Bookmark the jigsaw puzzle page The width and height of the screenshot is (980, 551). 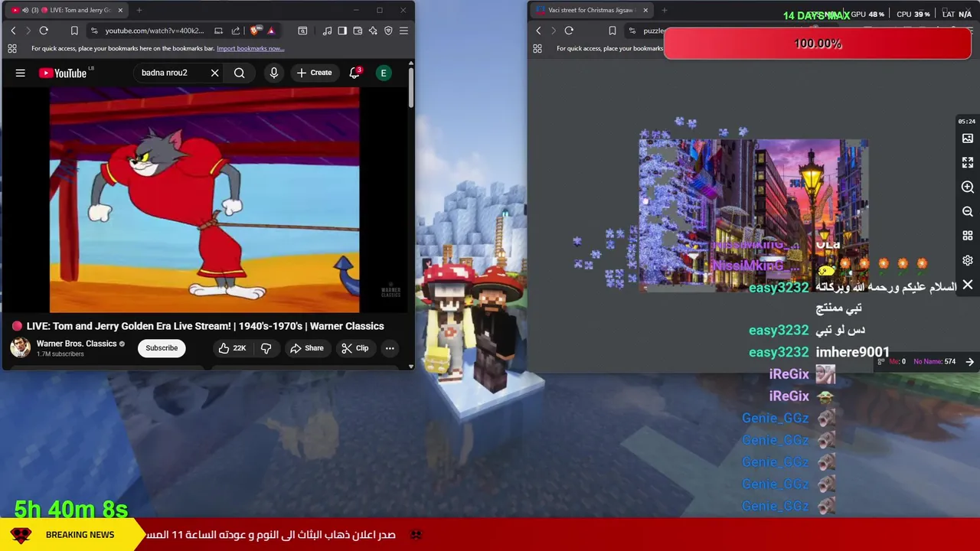(x=612, y=31)
